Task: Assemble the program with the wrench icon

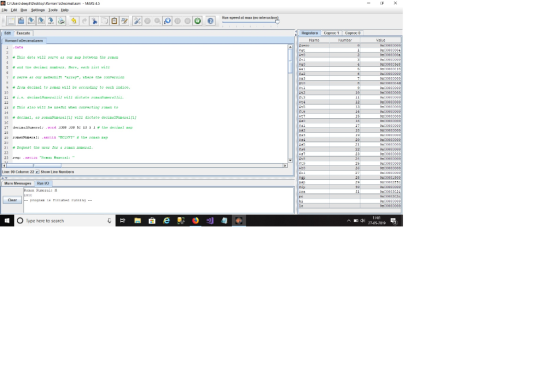Action: tap(137, 21)
